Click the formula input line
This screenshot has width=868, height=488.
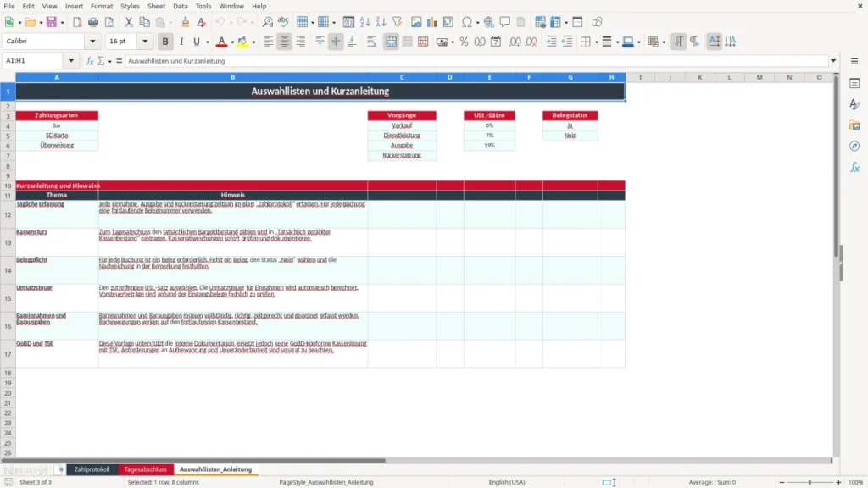(476, 61)
